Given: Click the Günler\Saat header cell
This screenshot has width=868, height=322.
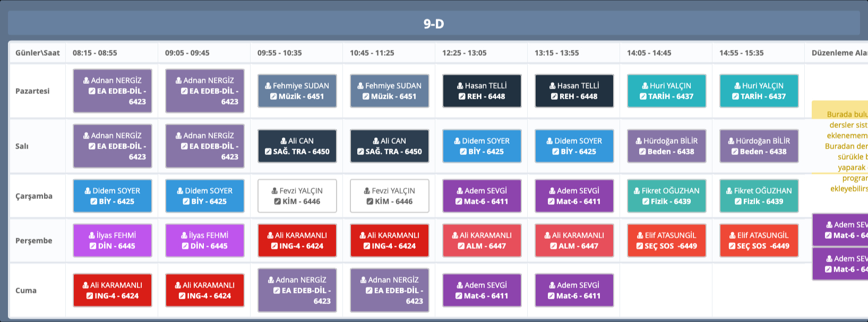Looking at the screenshot, I should click(x=37, y=53).
